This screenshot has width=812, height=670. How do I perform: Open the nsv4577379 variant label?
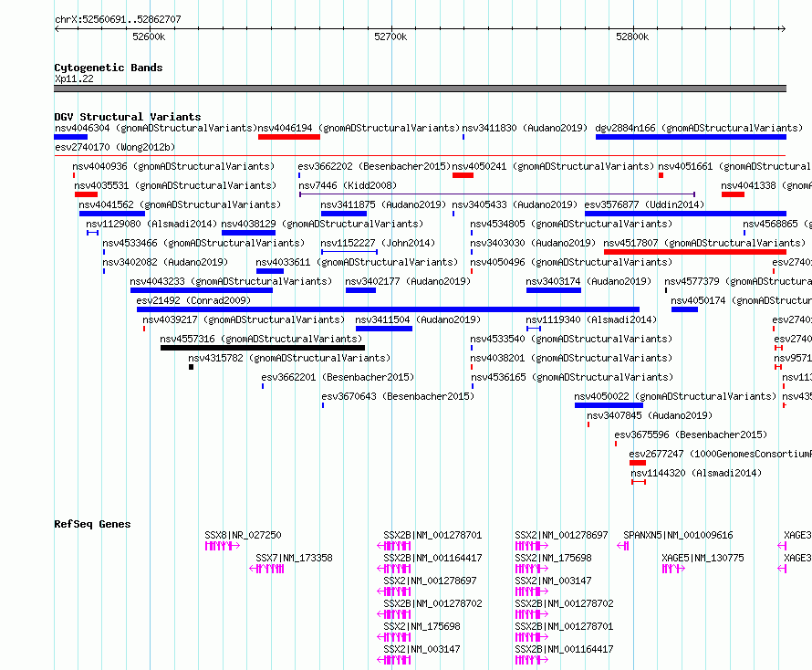(738, 281)
